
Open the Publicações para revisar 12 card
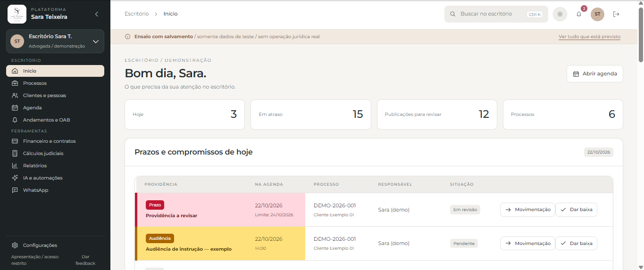tap(437, 115)
